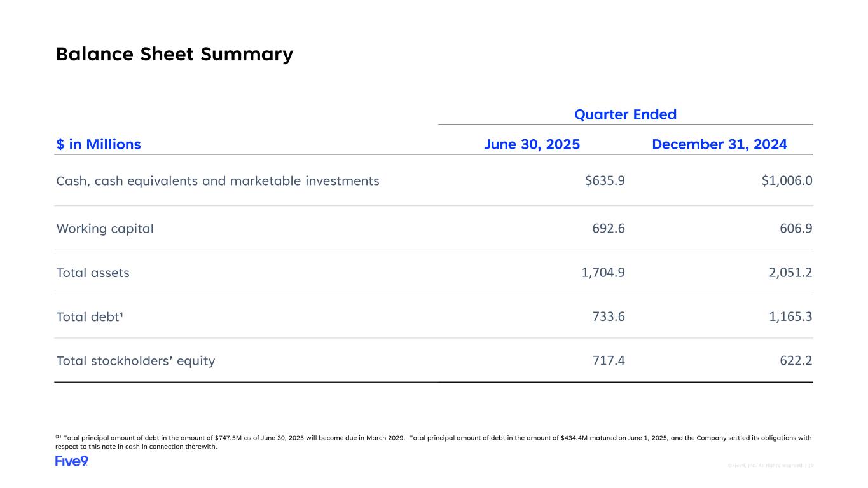Select the 1,165.3 total debt value

[790, 316]
